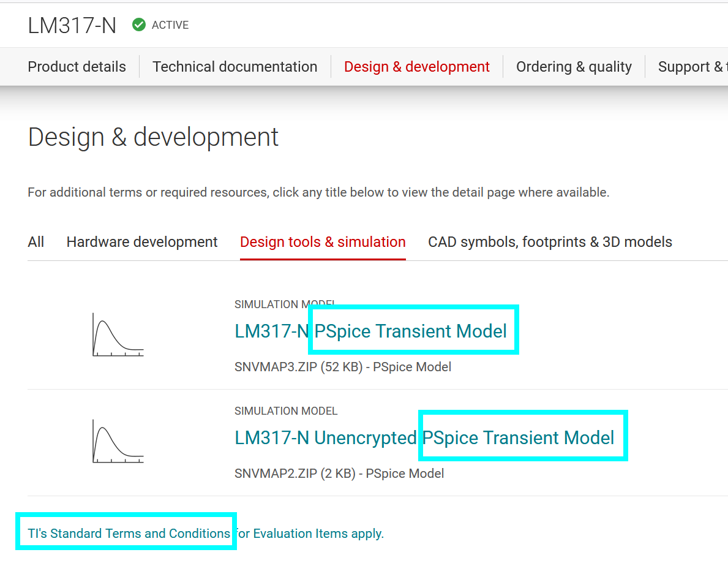Viewport: 728px width, 574px height.
Task: Click the LM317-N product title
Action: 72,26
